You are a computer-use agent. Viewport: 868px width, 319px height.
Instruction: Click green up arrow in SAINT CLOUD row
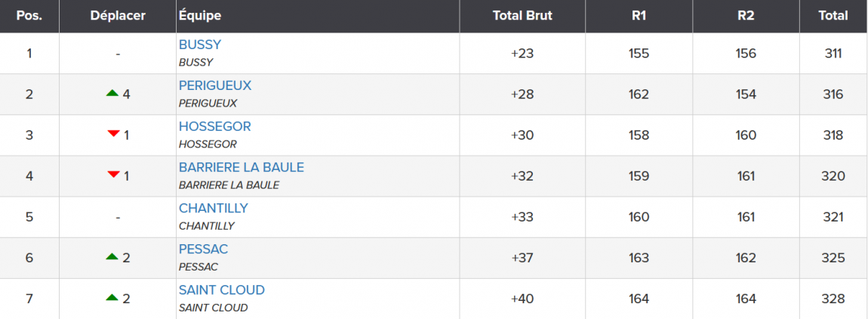pos(113,297)
